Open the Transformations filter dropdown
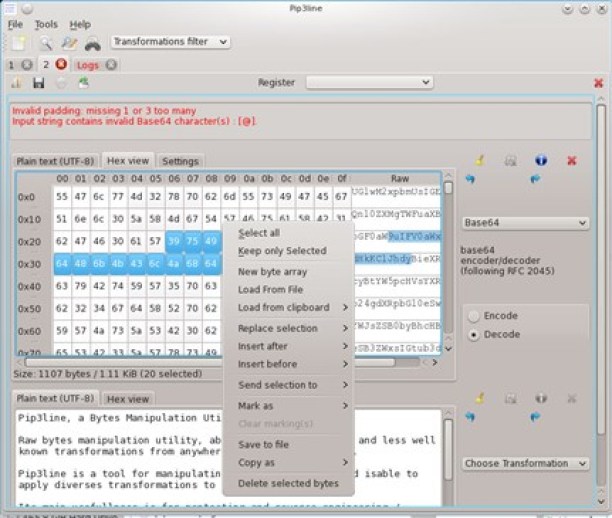Screen dimensions: 612x518 click(169, 42)
